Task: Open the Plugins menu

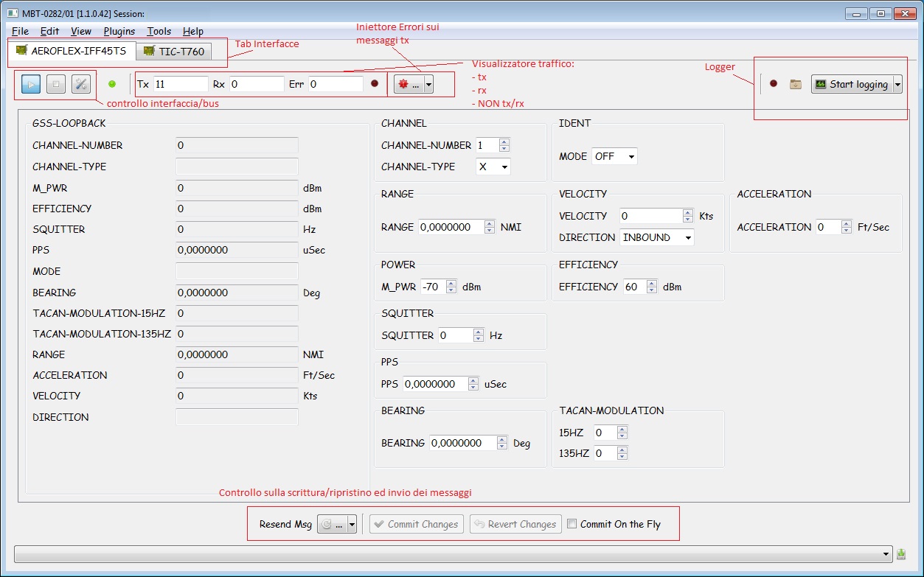Action: [119, 31]
